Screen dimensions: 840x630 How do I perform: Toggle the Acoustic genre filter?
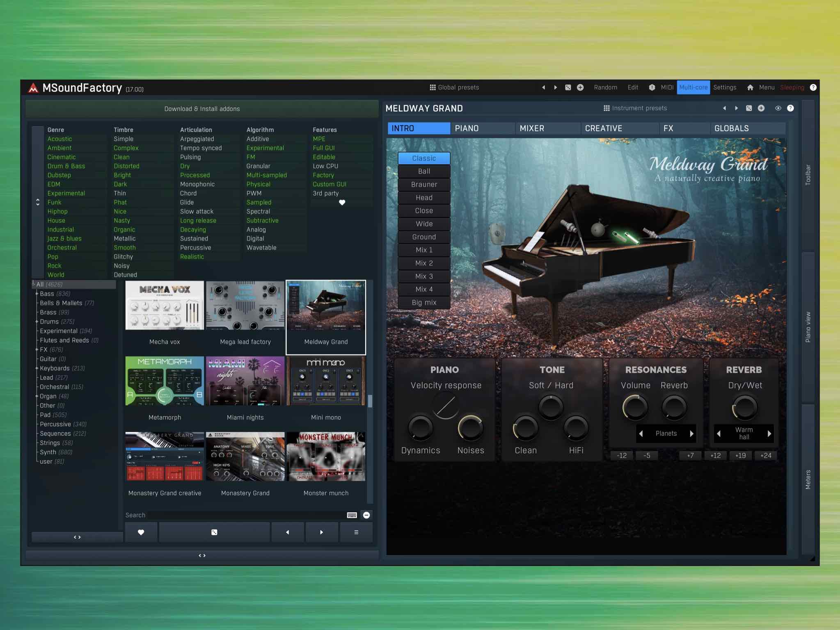pos(60,139)
